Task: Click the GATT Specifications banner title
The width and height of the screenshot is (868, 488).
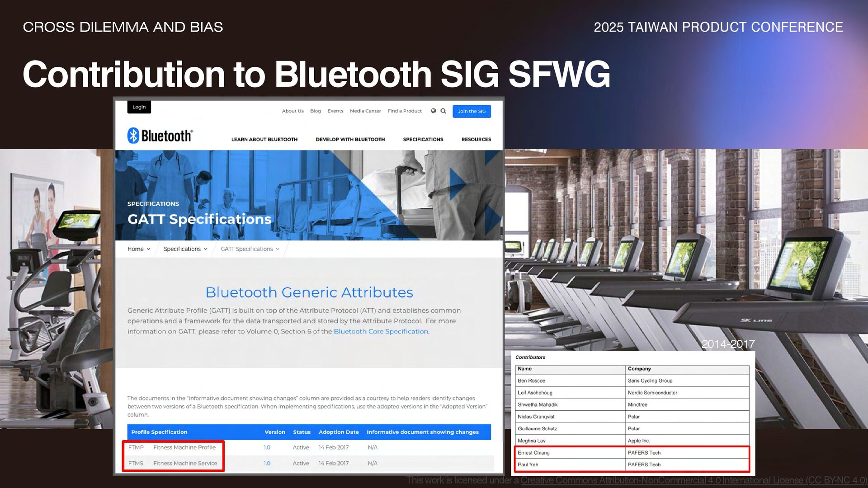Action: (x=199, y=219)
